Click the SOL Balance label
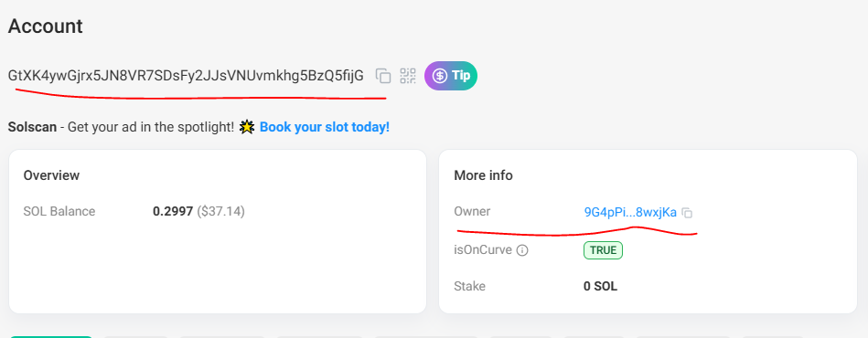This screenshot has height=338, width=868. pos(59,211)
